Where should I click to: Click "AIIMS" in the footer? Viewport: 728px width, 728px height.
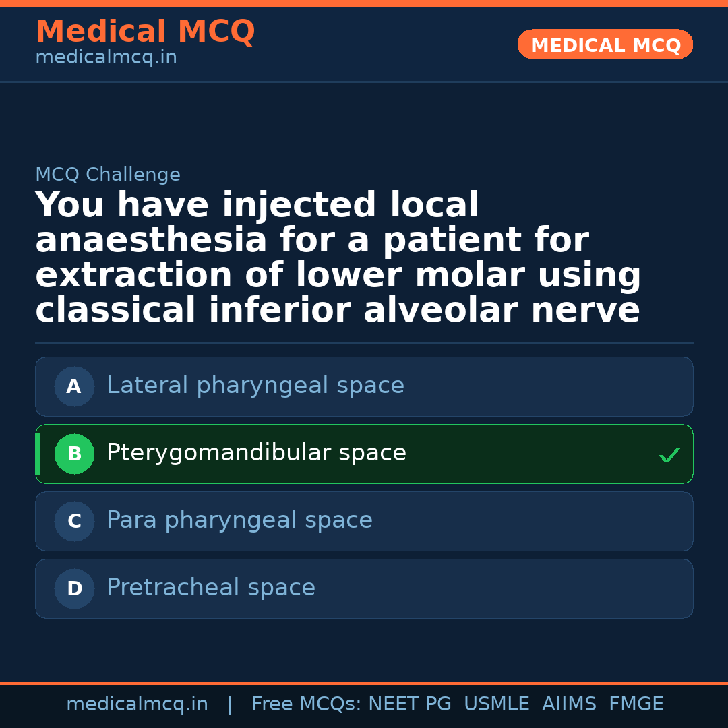[569, 704]
